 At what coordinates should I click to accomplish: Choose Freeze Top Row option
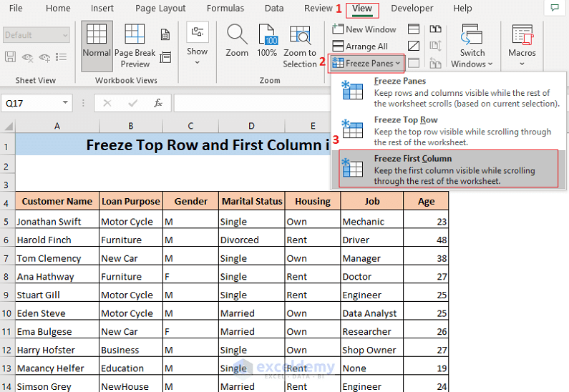(449, 130)
